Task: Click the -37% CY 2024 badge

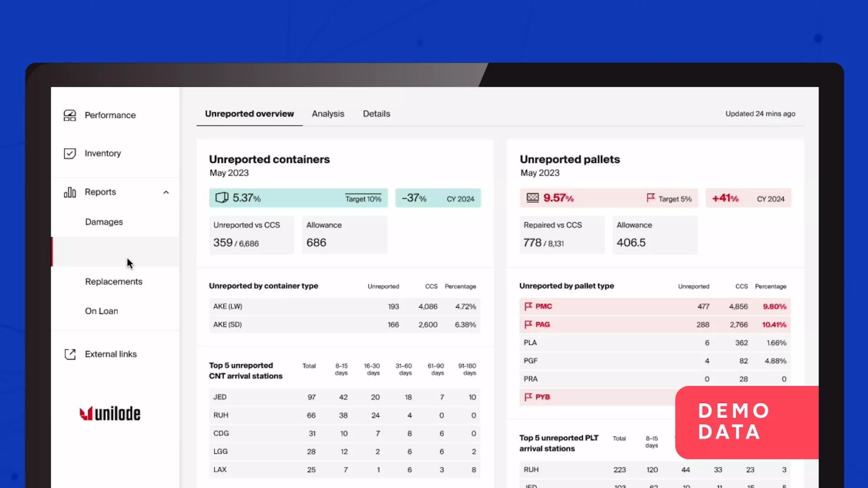Action: tap(438, 198)
